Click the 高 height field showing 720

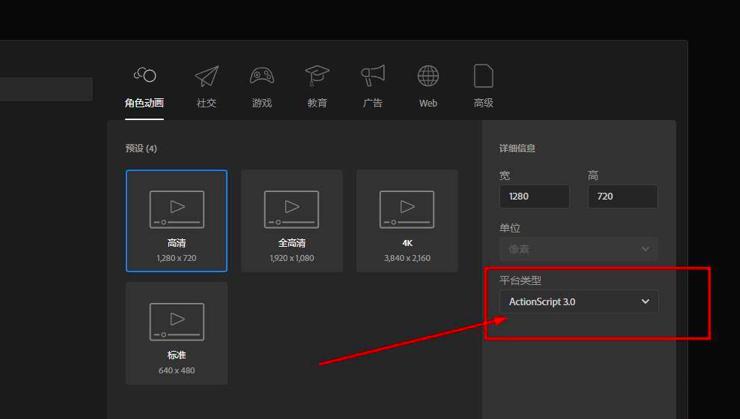coord(622,196)
